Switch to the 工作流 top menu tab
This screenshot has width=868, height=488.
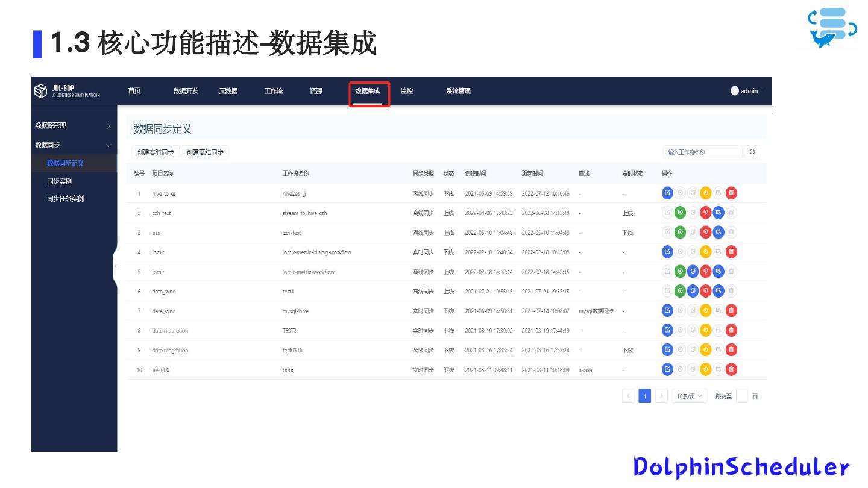point(274,91)
